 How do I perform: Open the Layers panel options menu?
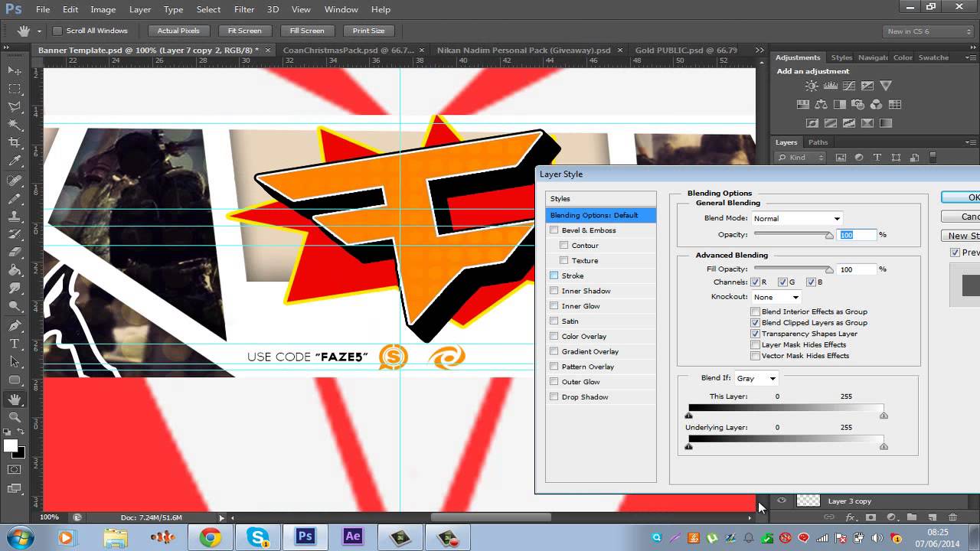[971, 142]
